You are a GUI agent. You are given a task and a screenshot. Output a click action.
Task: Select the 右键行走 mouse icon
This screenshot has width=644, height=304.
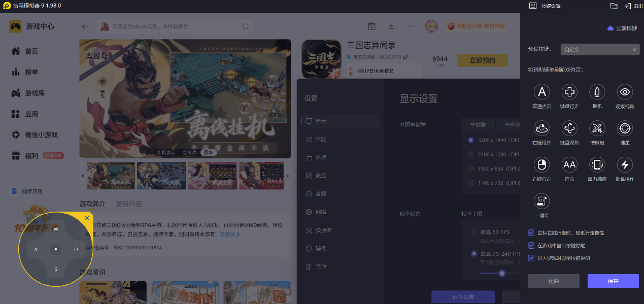pos(541,164)
